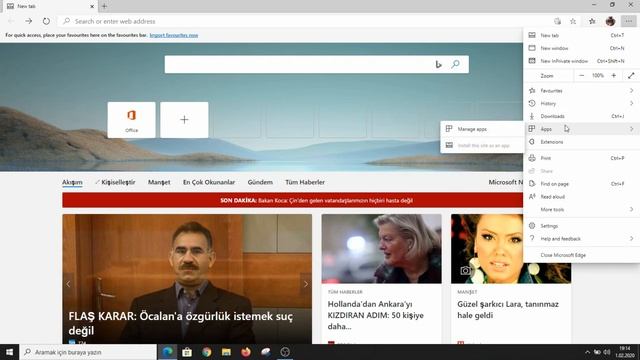Choose Close Microsoft Edge
Screen dimensions: 640x360
[x=582, y=255]
